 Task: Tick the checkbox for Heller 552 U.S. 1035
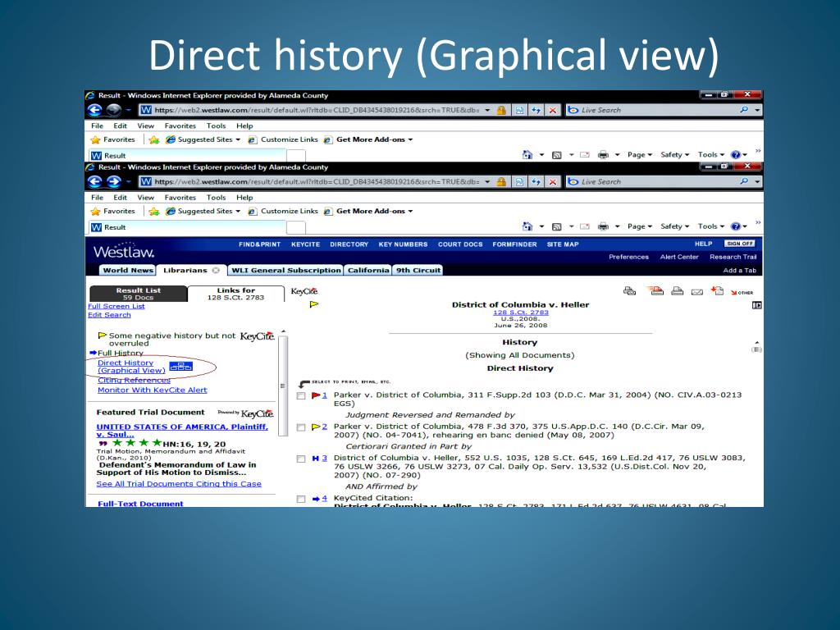[x=301, y=459]
